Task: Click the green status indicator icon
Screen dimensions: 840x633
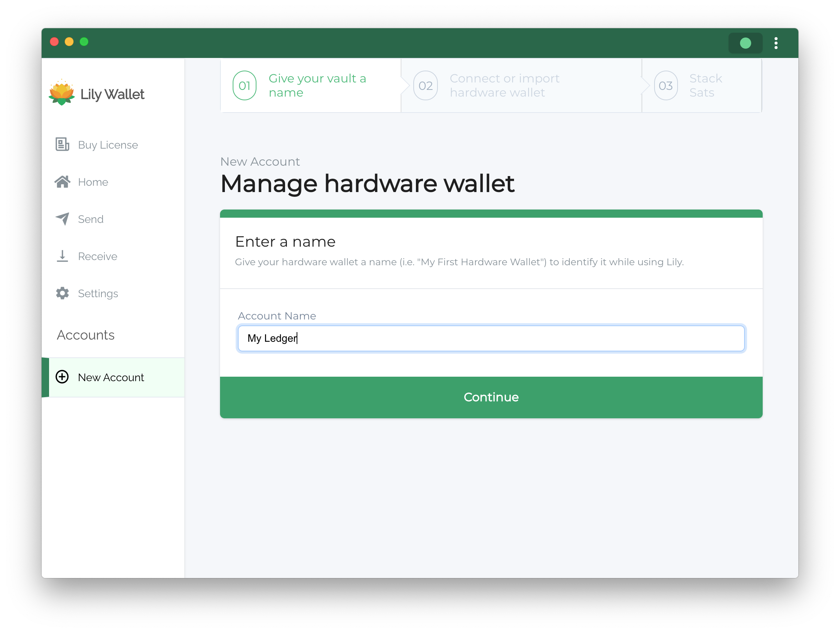Action: point(746,43)
